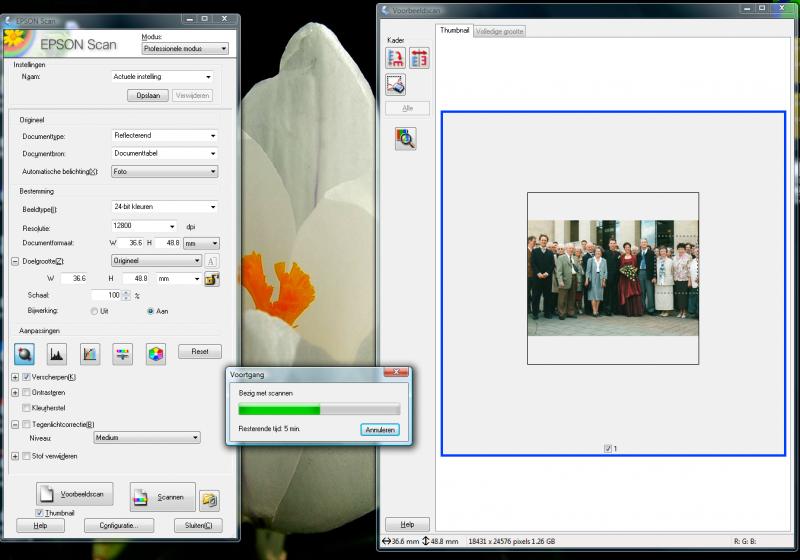This screenshot has height=560, width=800.
Task: Select the Thumbnail tab in preview window
Action: click(x=454, y=31)
